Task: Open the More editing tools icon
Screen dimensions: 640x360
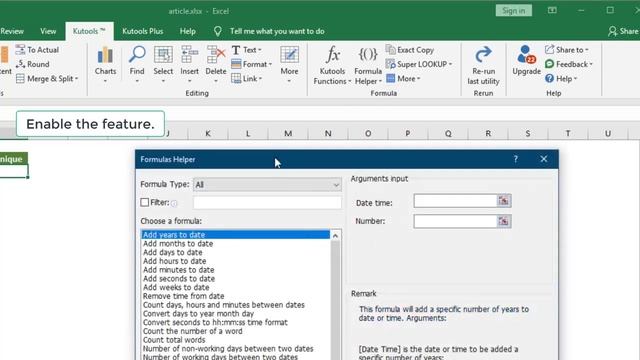Action: [x=289, y=63]
